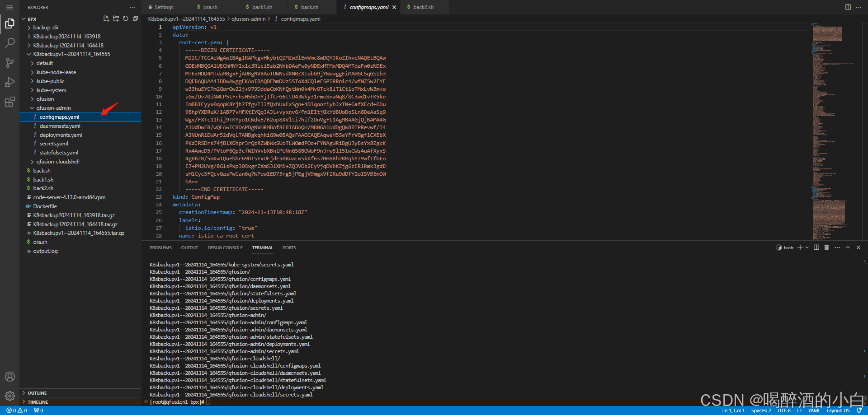Collapse all folders in explorer

[135, 19]
